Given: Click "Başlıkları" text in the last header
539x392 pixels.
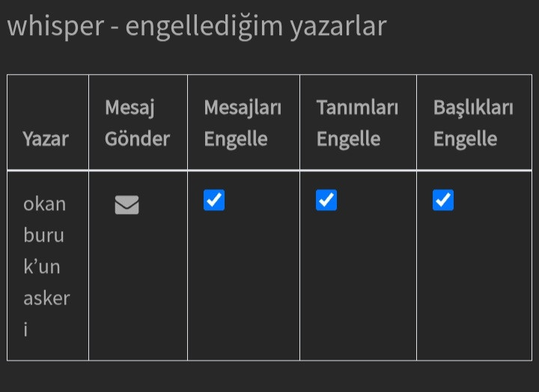Looking at the screenshot, I should coord(473,107).
